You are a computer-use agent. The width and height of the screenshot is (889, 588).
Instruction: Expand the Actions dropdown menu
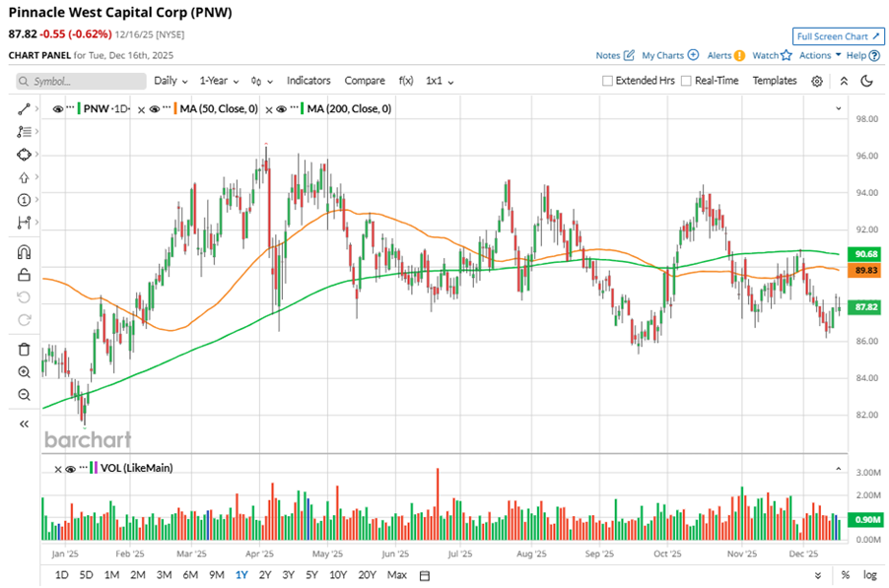[x=820, y=55]
